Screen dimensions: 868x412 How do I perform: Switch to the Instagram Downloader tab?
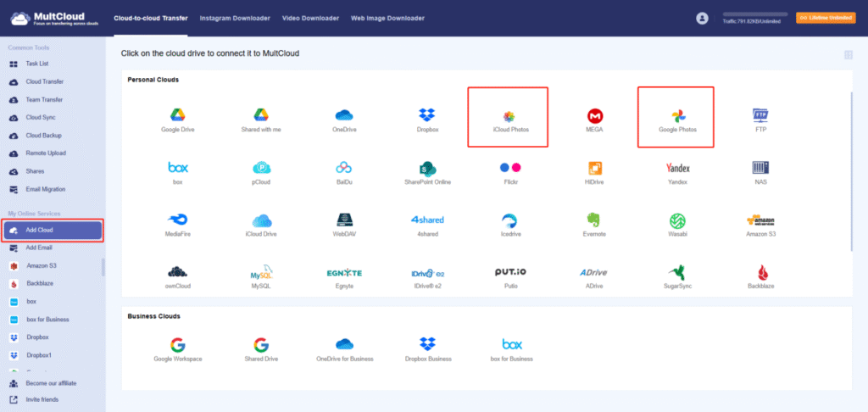point(231,18)
